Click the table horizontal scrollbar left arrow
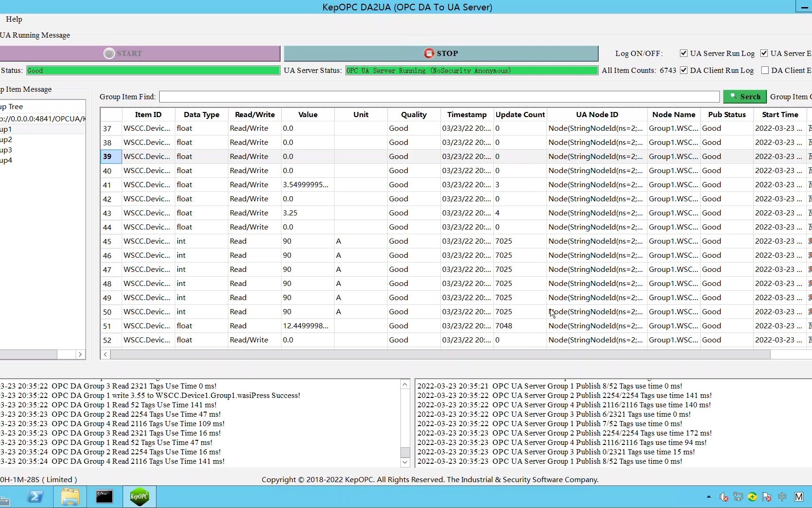Image resolution: width=812 pixels, height=508 pixels. pyautogui.click(x=105, y=354)
